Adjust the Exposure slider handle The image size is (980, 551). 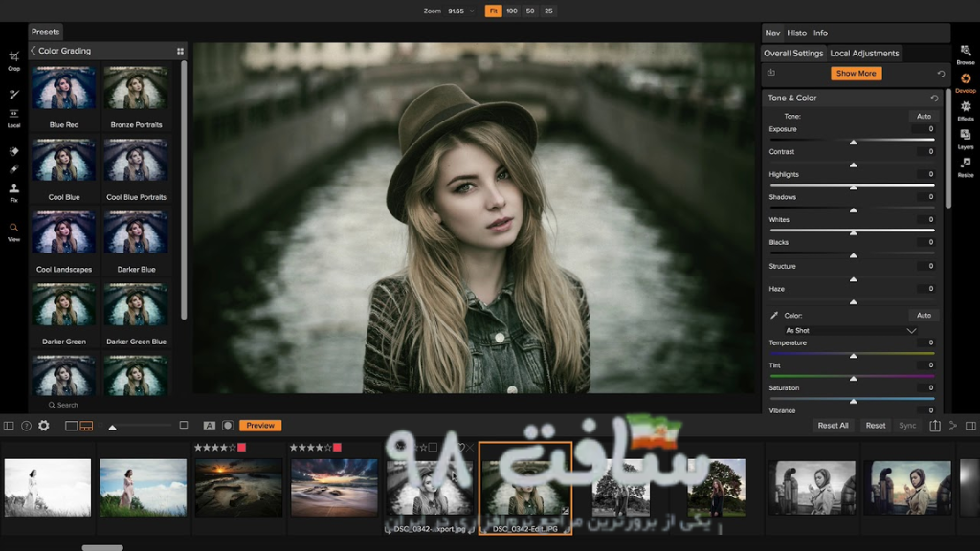(853, 143)
